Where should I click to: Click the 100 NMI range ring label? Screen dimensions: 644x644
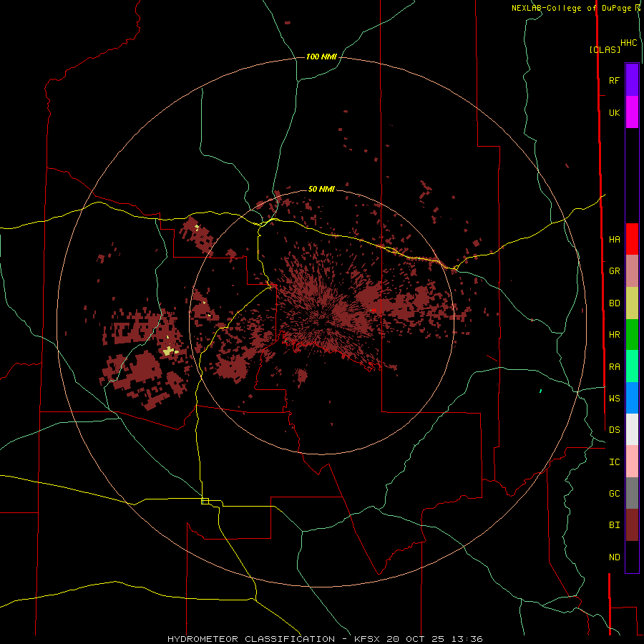[321, 57]
